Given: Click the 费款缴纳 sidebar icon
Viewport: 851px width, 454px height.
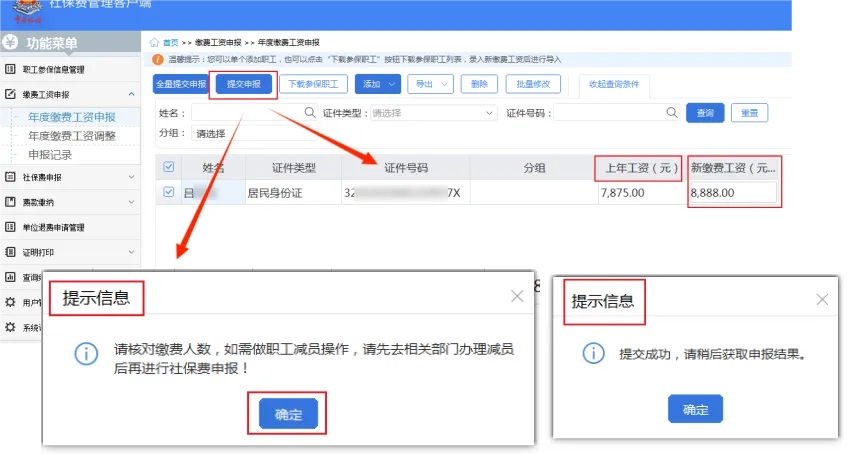Looking at the screenshot, I should (11, 202).
